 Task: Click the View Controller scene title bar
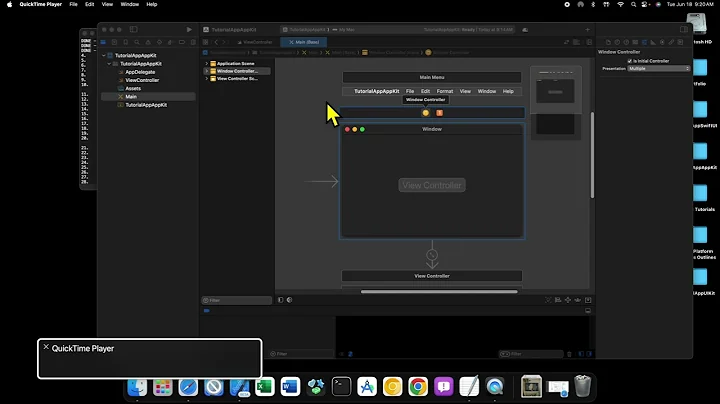tap(432, 276)
